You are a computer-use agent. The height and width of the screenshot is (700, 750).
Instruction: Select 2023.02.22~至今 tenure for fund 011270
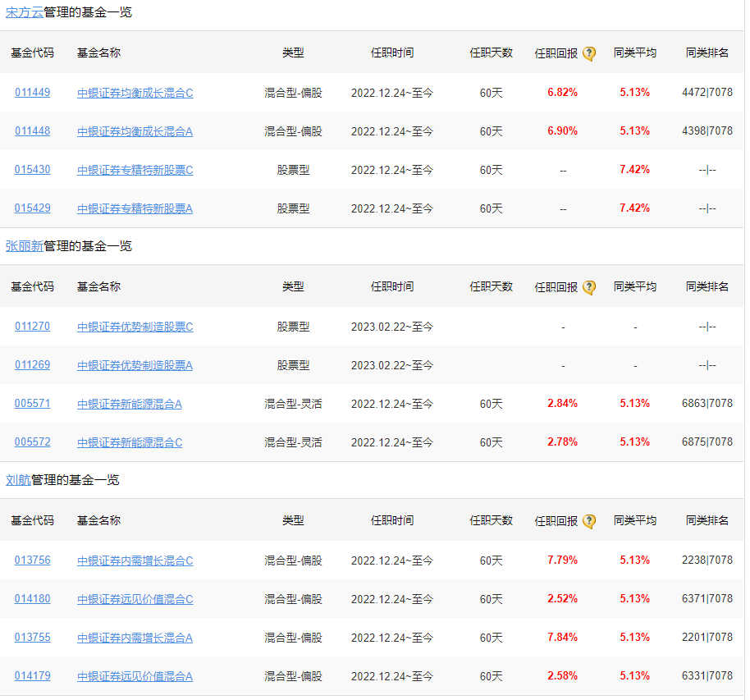(392, 327)
